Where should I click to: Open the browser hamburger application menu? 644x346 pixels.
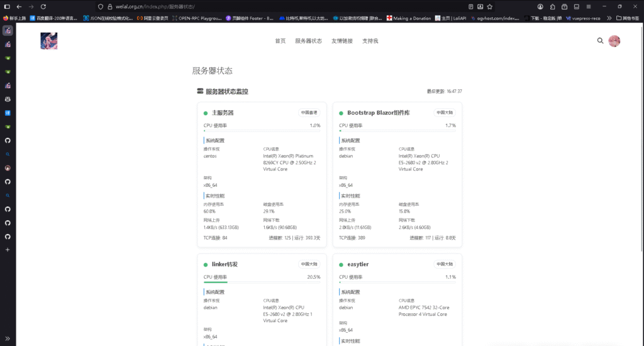coord(589,6)
